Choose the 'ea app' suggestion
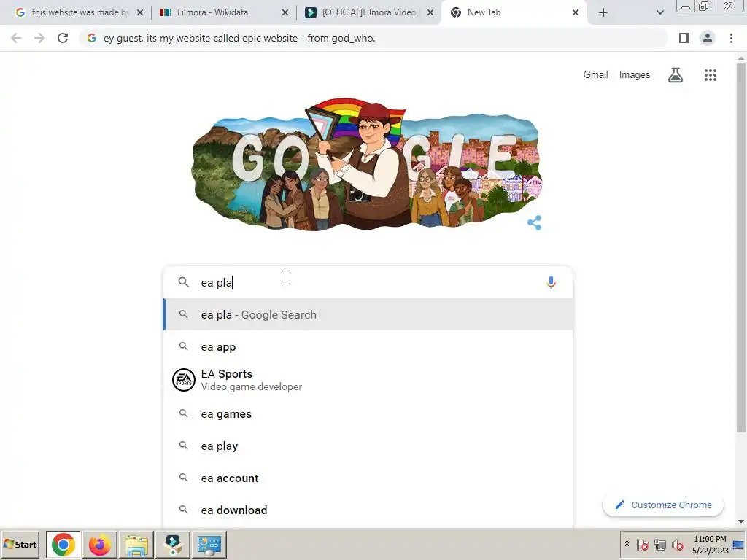Viewport: 747px width, 560px height. coord(368,347)
